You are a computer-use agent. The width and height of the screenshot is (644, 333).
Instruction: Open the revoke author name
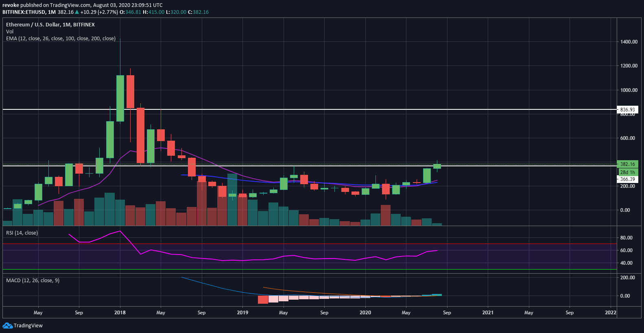coord(11,5)
